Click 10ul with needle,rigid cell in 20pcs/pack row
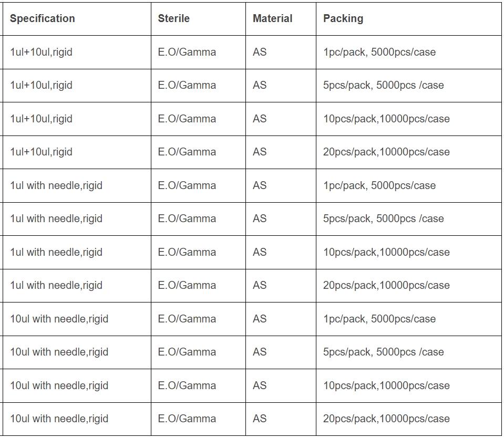Screen dimensions: 504x438 click(x=59, y=419)
